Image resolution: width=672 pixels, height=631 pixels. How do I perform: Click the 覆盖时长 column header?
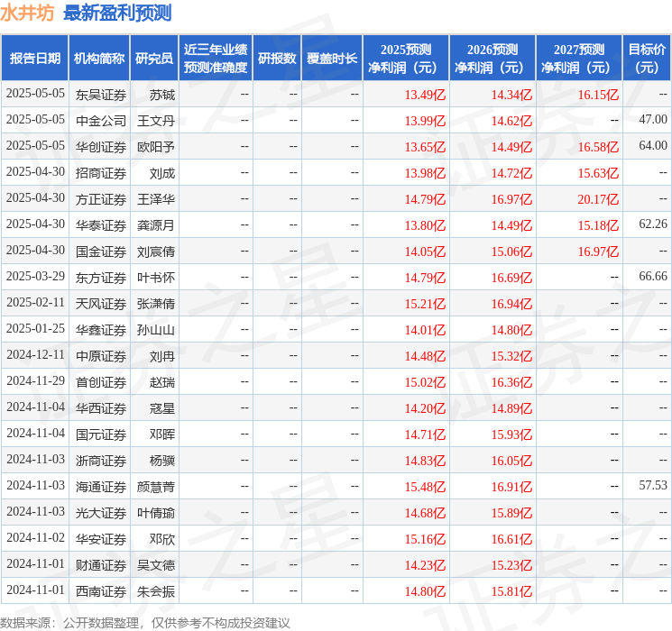pyautogui.click(x=332, y=58)
